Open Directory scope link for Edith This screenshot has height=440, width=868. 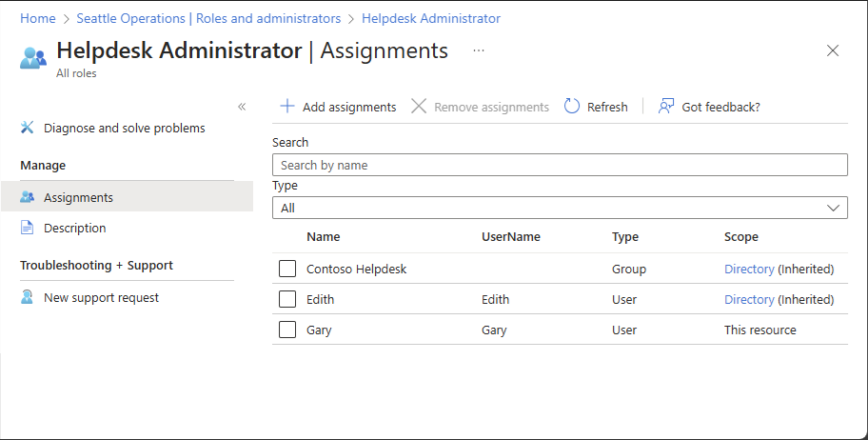pyautogui.click(x=749, y=299)
